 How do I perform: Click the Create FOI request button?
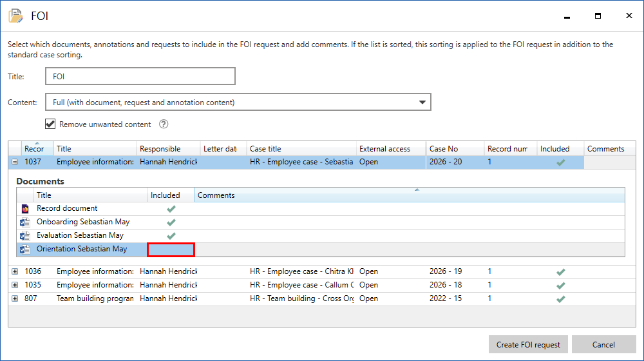coord(528,345)
